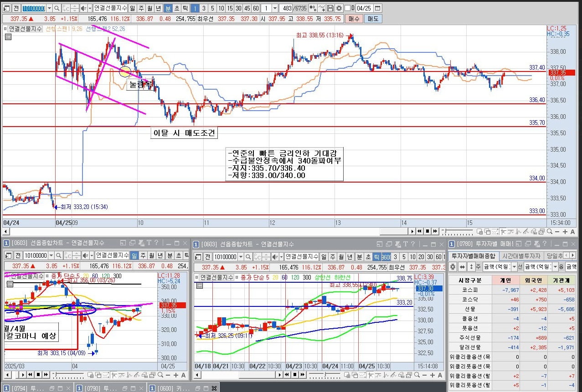Expand the 금액(억원) dropdown next to 주
Viewport: 582px width, 392px height.
pos(514,267)
